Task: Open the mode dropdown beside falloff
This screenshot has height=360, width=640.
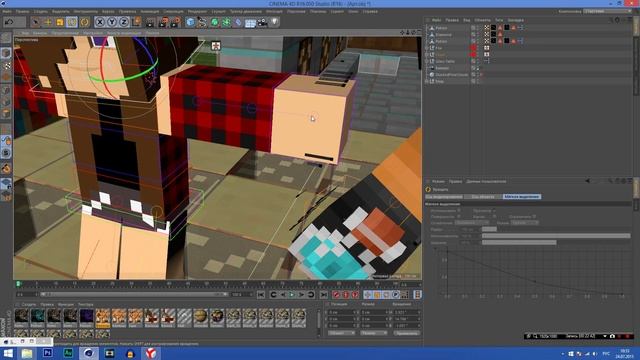Action: pos(524,223)
